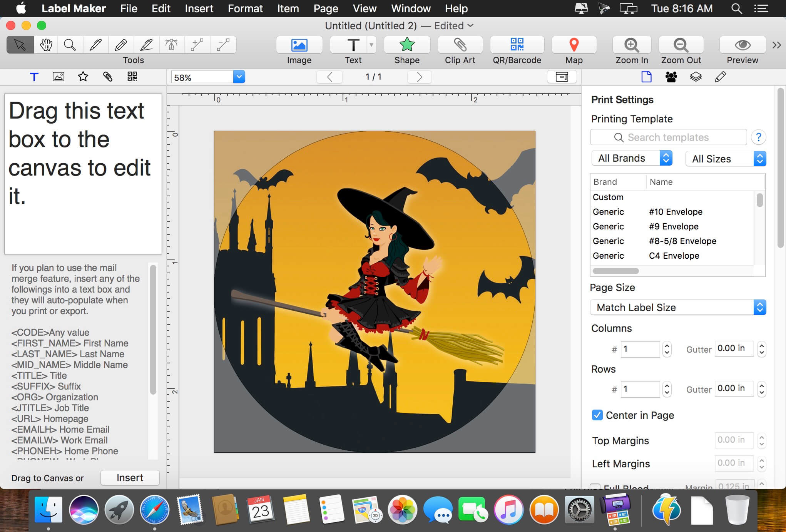Image resolution: width=786 pixels, height=532 pixels.
Task: Select the #9 Envelope template
Action: pyautogui.click(x=672, y=226)
